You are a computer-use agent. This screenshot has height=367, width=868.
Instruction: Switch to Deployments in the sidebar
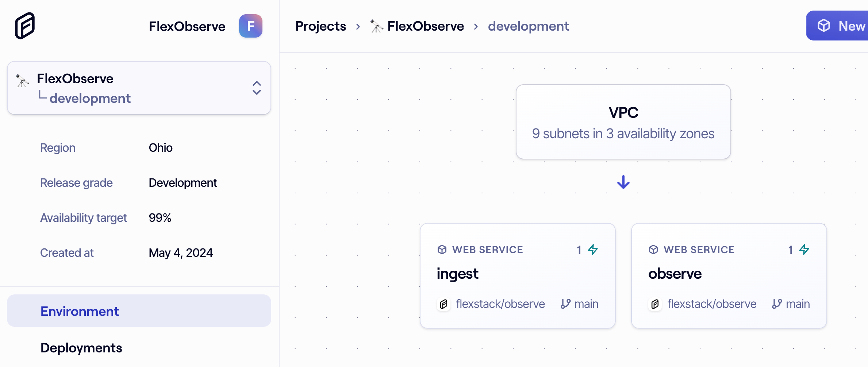pos(81,348)
